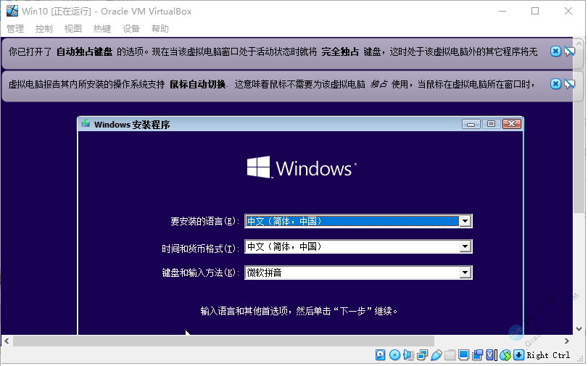Click the 自动独占键盘 notification text
The width and height of the screenshot is (588, 366).
[x=84, y=51]
